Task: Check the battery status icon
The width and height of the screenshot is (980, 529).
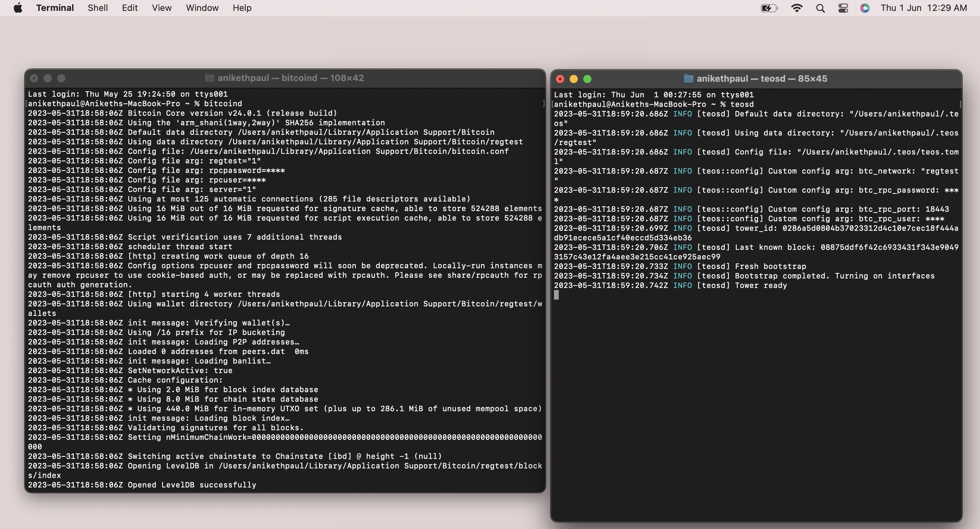Action: [x=769, y=8]
